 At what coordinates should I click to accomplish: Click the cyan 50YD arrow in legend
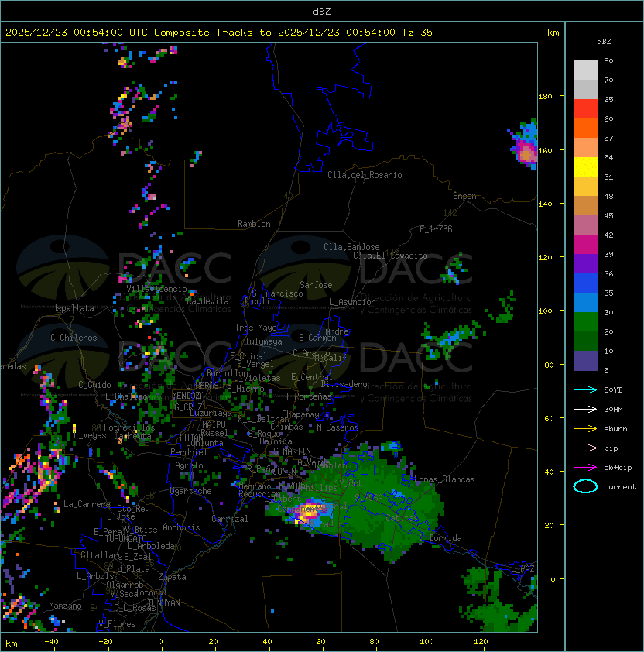click(585, 389)
